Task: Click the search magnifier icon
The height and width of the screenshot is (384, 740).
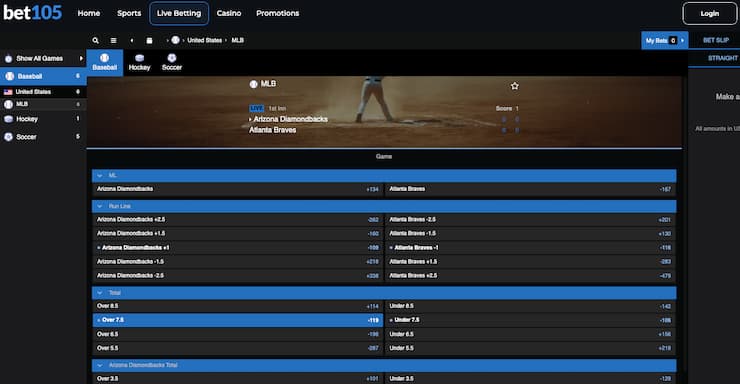Action: point(95,41)
